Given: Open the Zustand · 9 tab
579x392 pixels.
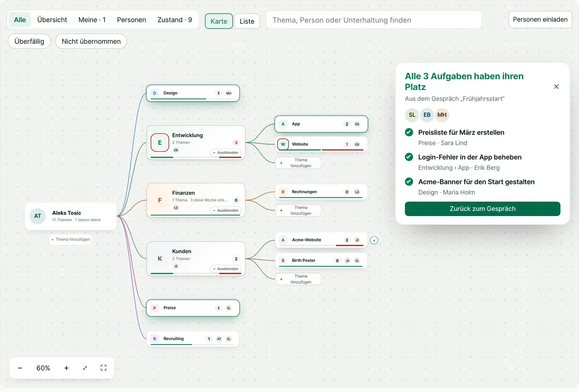Looking at the screenshot, I should (175, 20).
